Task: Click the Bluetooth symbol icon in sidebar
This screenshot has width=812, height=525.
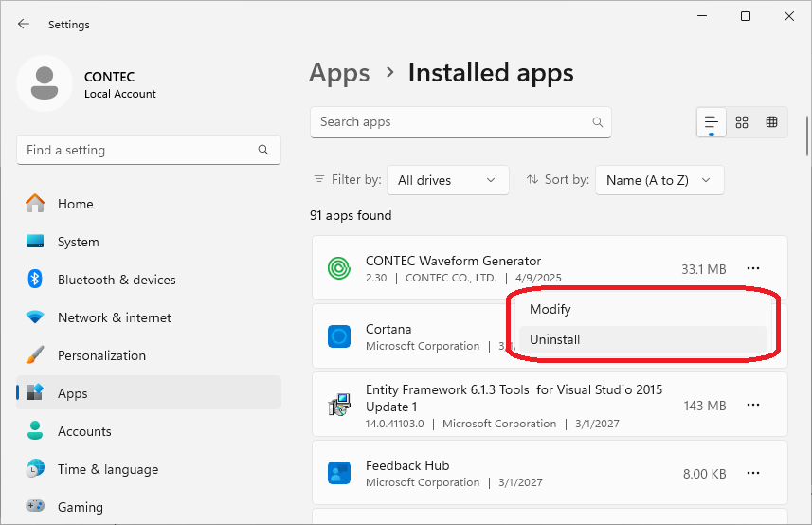Action: click(35, 279)
